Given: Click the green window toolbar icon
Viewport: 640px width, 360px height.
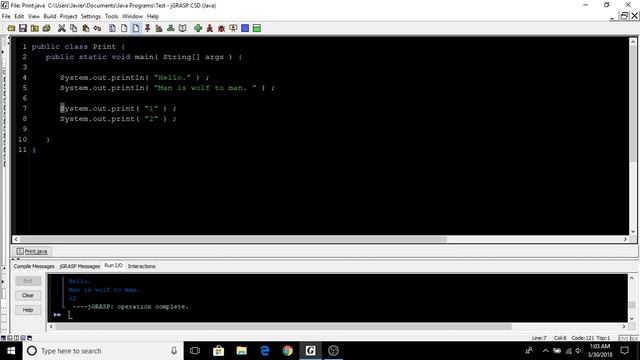Looking at the screenshot, I should point(257,28).
